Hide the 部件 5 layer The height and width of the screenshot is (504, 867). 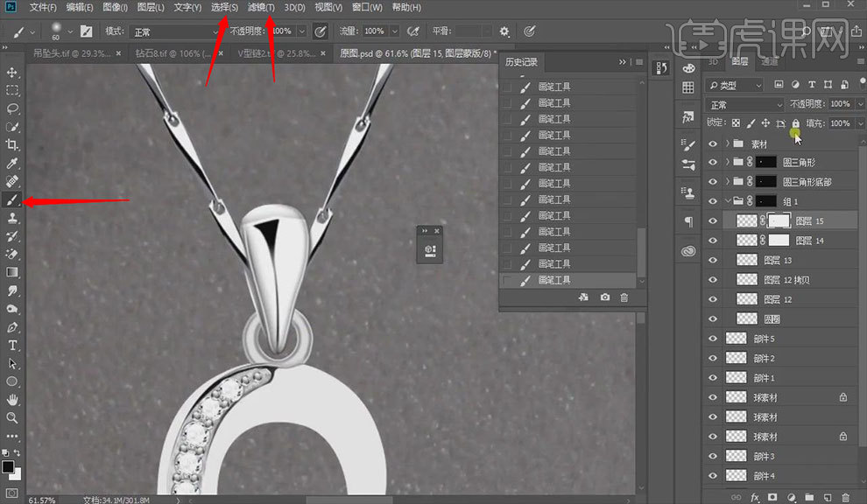point(712,339)
